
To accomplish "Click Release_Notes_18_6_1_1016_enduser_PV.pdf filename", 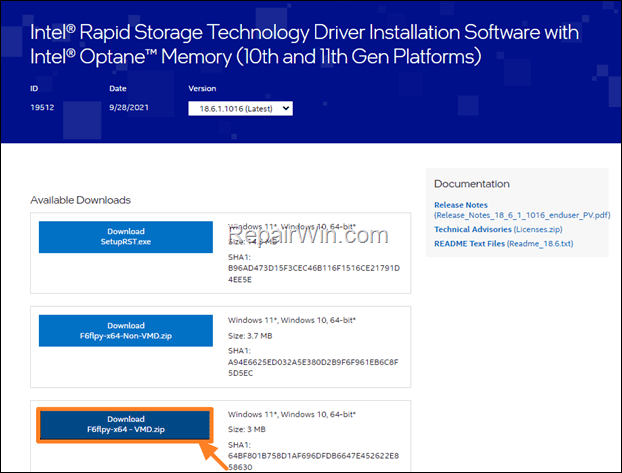I will [522, 215].
